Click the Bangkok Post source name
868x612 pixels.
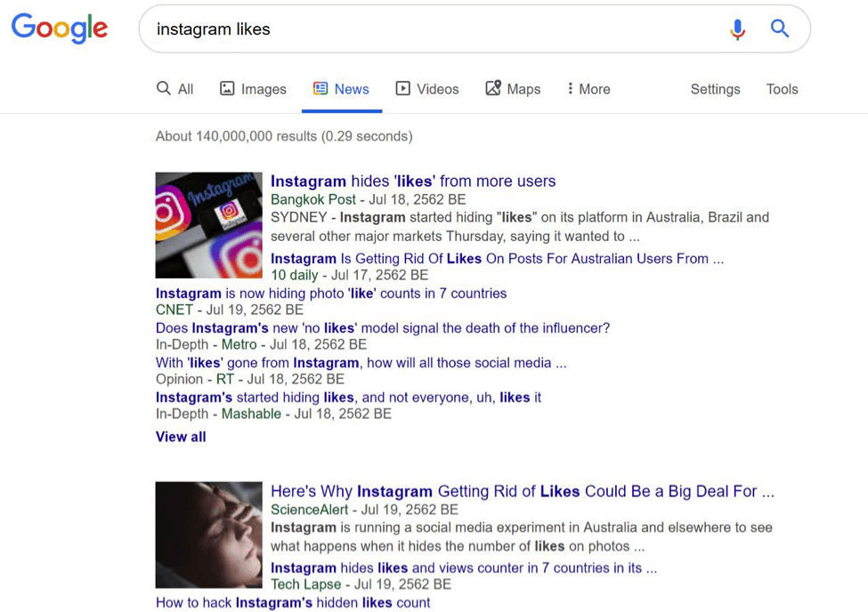tap(313, 200)
